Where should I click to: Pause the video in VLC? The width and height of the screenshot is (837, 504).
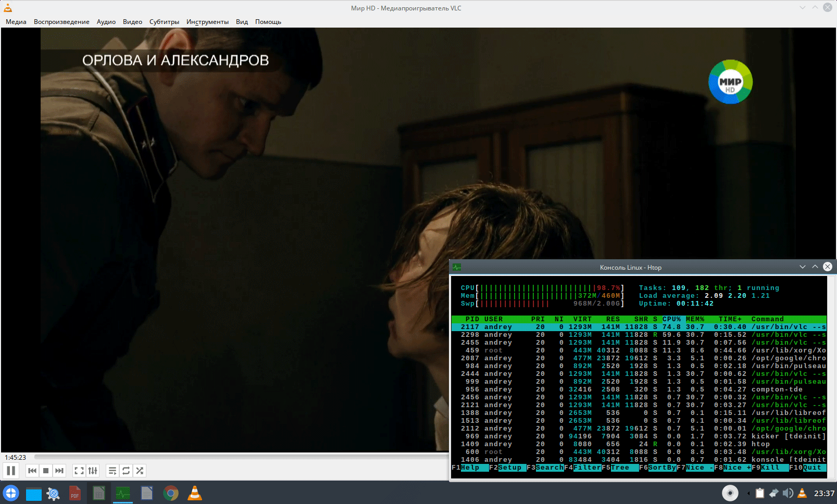(11, 471)
